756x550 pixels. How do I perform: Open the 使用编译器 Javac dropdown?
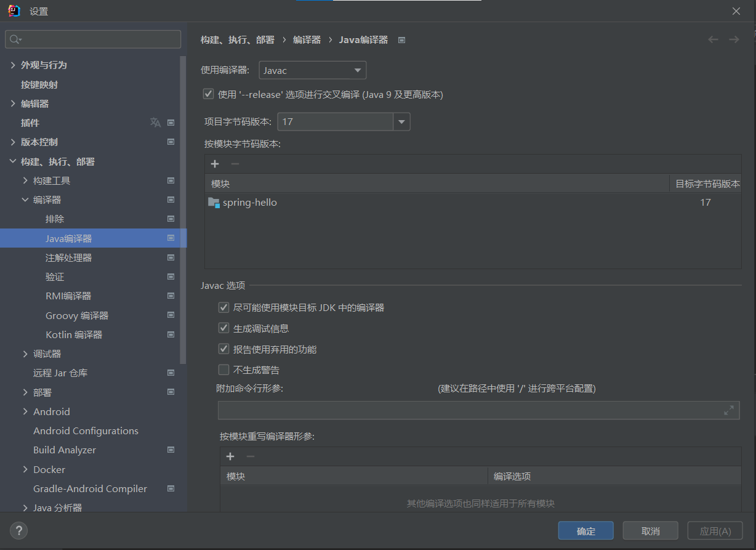pyautogui.click(x=313, y=70)
